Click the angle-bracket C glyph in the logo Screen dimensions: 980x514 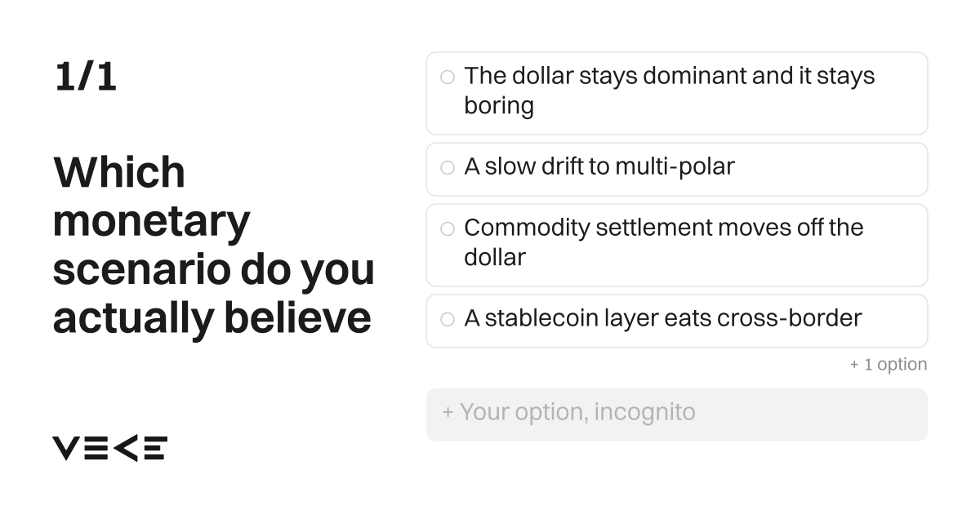click(x=124, y=448)
